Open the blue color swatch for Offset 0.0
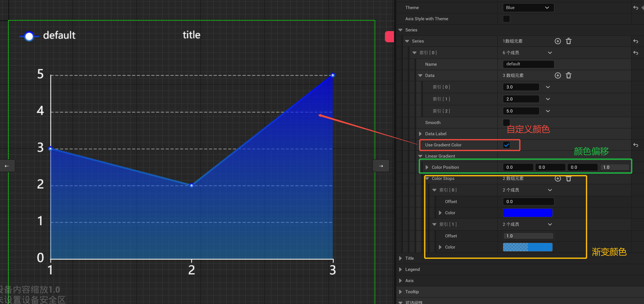The width and height of the screenshot is (644, 304). [x=528, y=213]
